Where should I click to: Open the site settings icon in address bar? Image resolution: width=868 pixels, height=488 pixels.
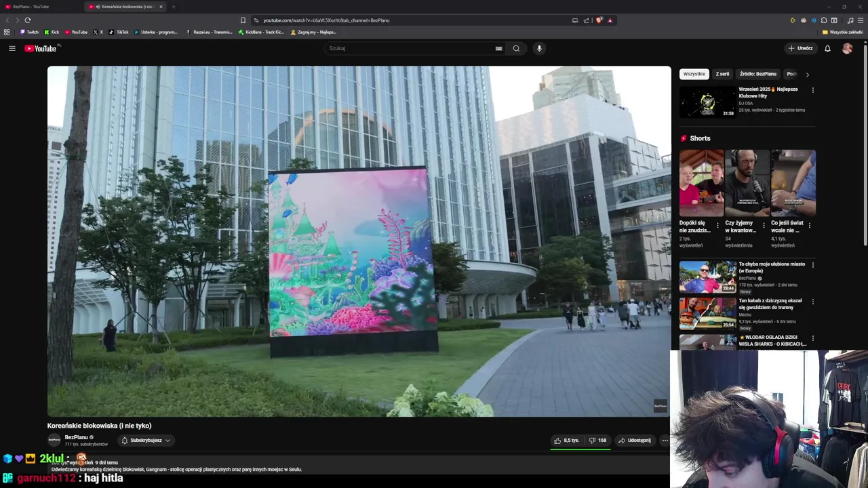point(256,20)
